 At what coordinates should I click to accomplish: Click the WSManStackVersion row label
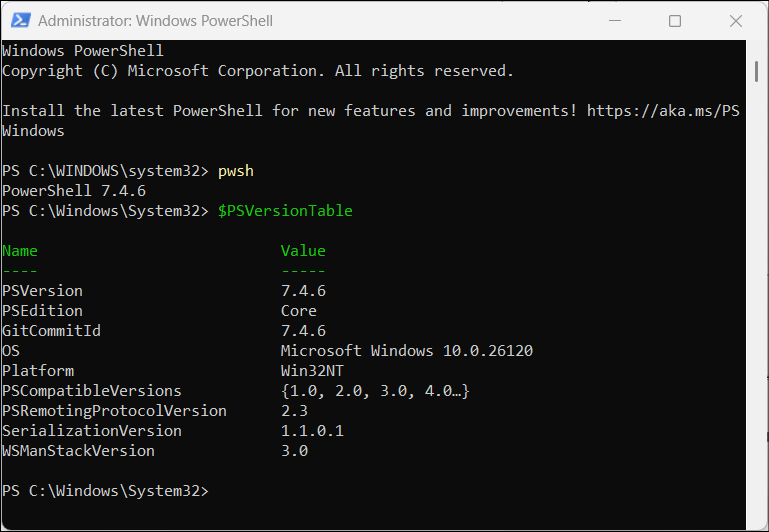(x=78, y=451)
